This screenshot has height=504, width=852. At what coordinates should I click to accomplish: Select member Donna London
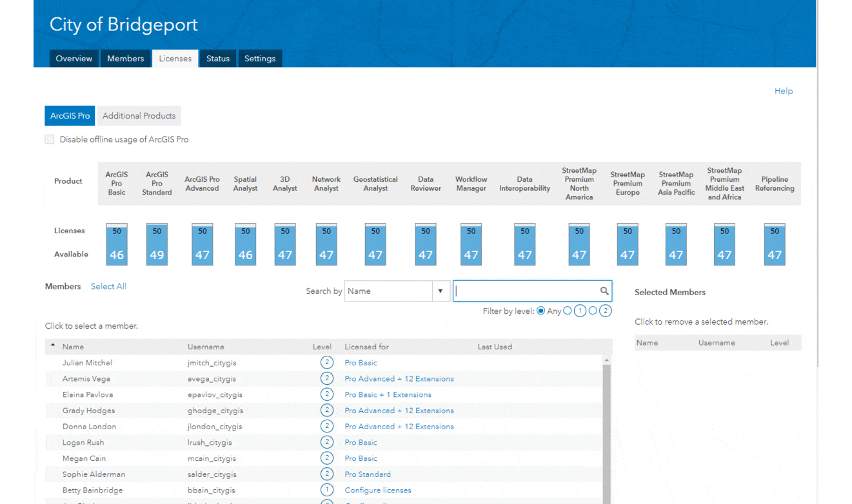(89, 426)
